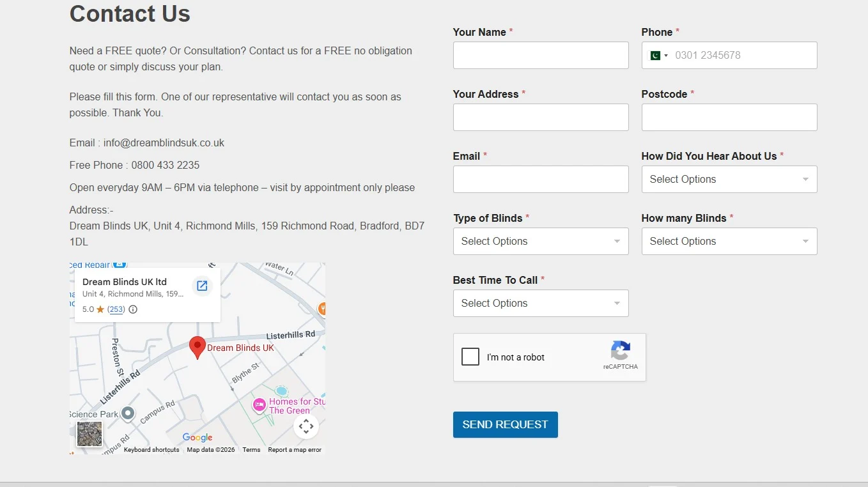The width and height of the screenshot is (868, 487).
Task: Click the reCAPTCHA logo icon
Action: coord(621,350)
